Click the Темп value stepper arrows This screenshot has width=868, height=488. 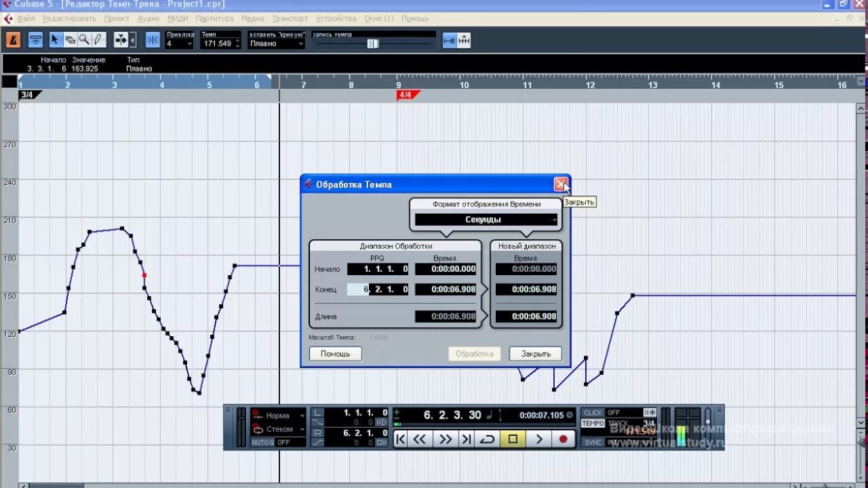pyautogui.click(x=237, y=43)
